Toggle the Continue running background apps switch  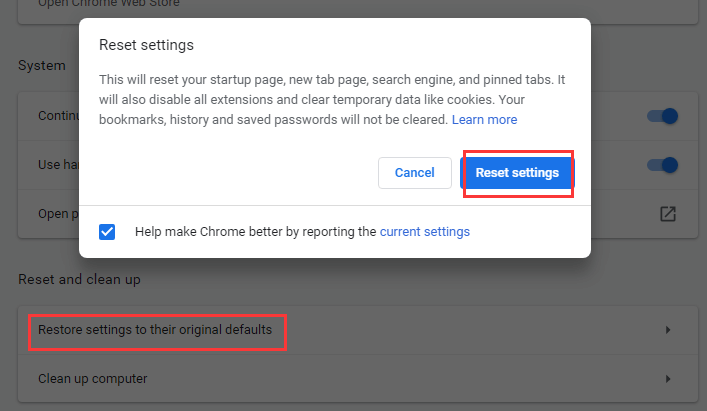point(662,116)
